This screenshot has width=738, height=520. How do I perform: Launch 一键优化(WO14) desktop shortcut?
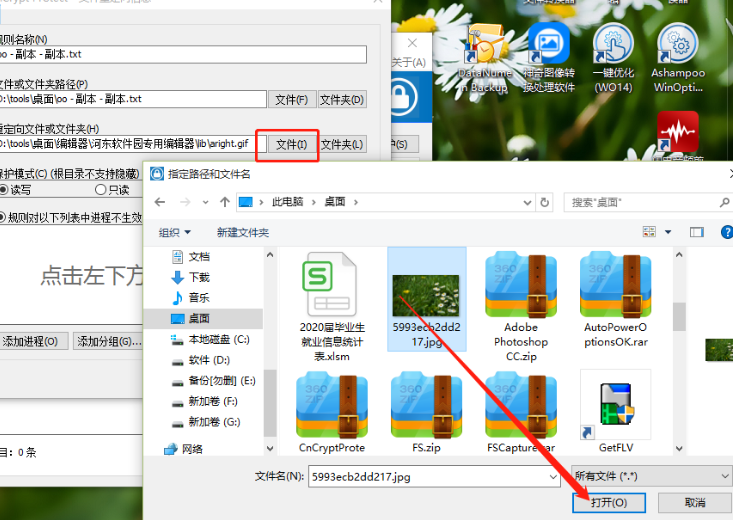(x=613, y=59)
